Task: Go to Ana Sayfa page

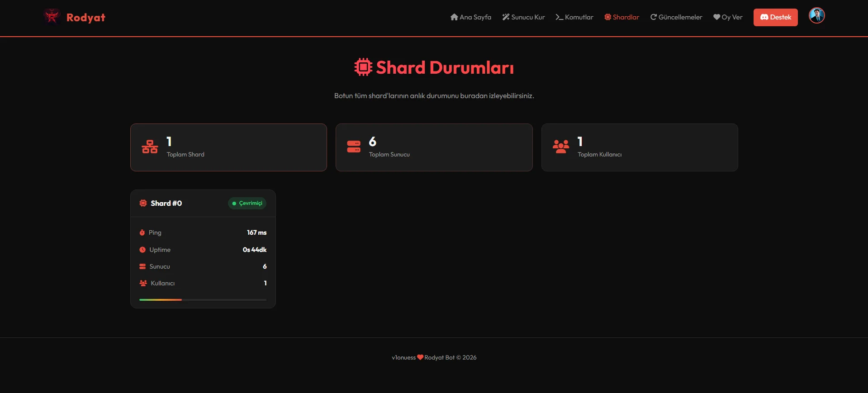Action: [x=470, y=17]
